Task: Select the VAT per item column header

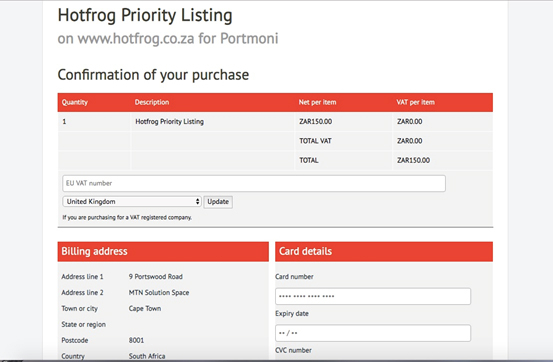Action: (415, 102)
